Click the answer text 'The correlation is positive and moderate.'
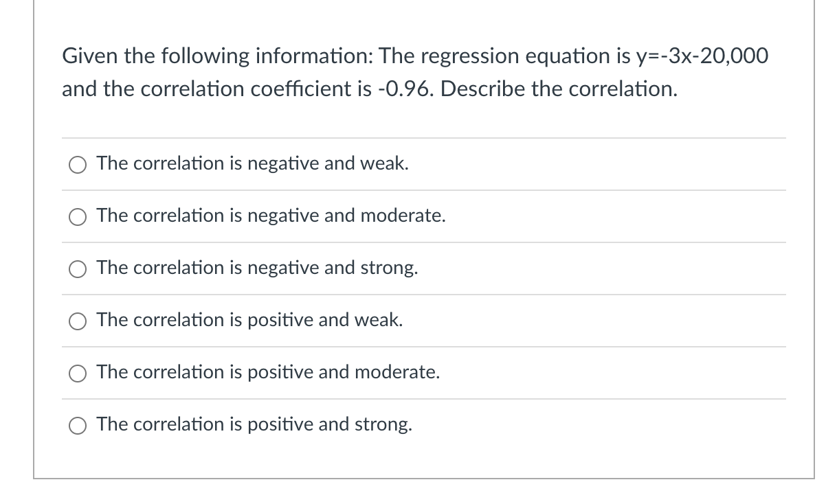The width and height of the screenshot is (826, 504). [268, 372]
